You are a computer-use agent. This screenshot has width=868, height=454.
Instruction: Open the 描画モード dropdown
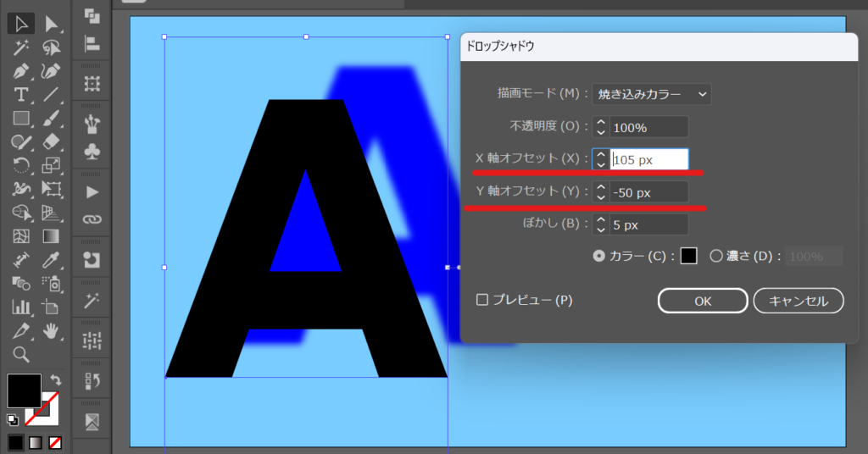tap(652, 94)
